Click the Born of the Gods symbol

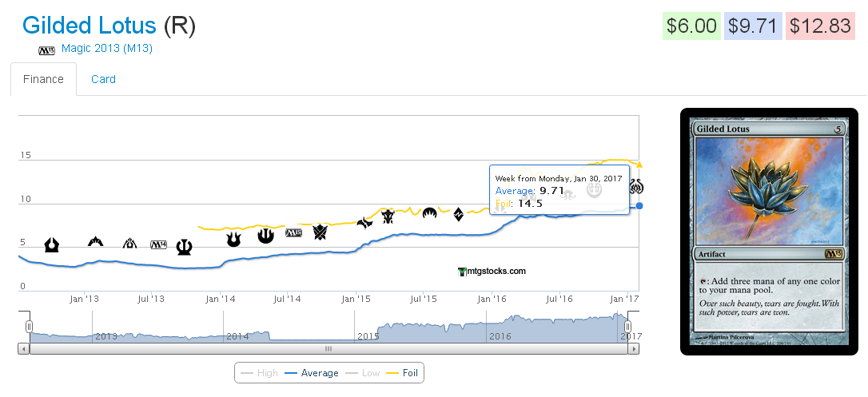coord(233,239)
